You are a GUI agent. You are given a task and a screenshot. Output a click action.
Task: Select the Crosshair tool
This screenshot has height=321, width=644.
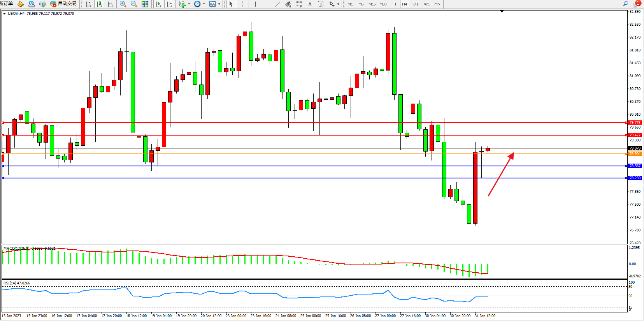point(242,4)
